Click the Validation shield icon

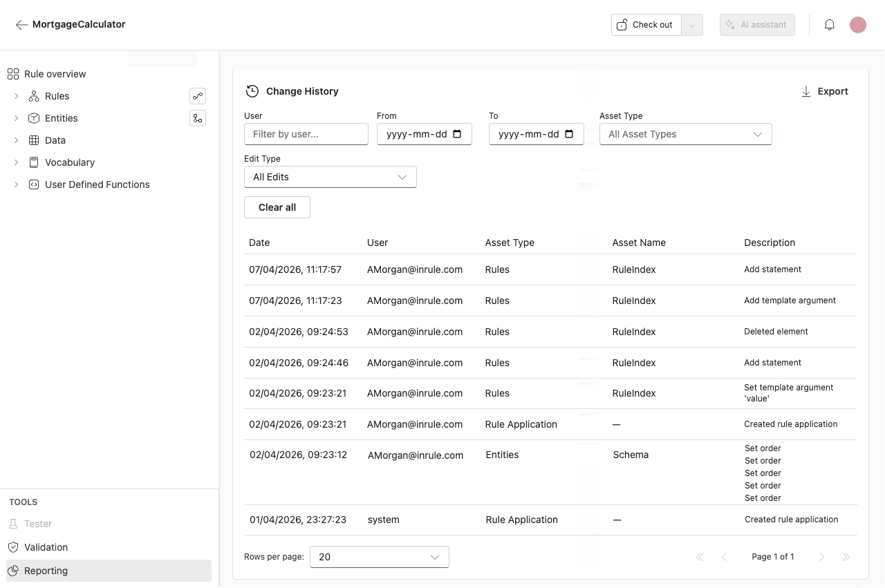click(13, 547)
